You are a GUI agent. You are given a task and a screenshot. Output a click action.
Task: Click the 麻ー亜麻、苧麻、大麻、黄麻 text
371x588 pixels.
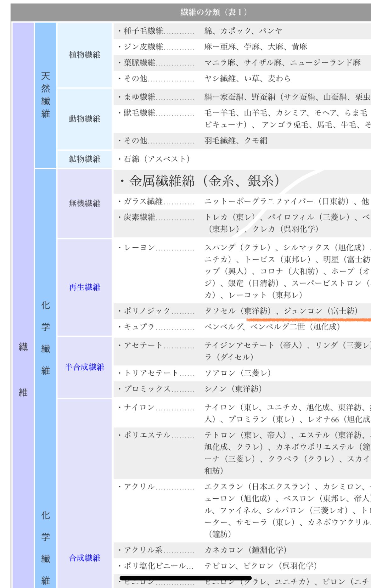tap(256, 47)
